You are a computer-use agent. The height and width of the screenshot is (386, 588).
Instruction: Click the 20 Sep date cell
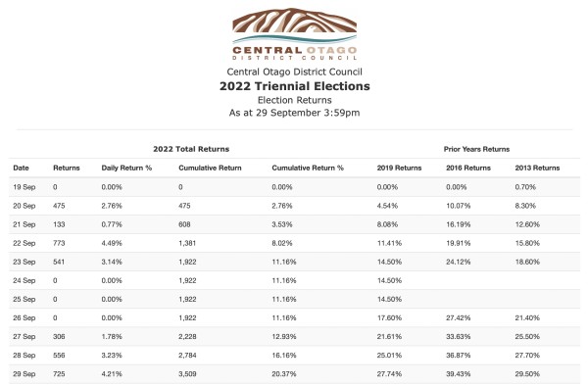pyautogui.click(x=24, y=206)
